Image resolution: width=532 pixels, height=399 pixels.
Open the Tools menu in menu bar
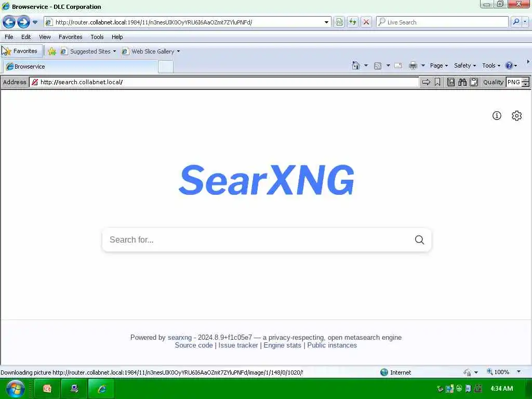click(97, 37)
